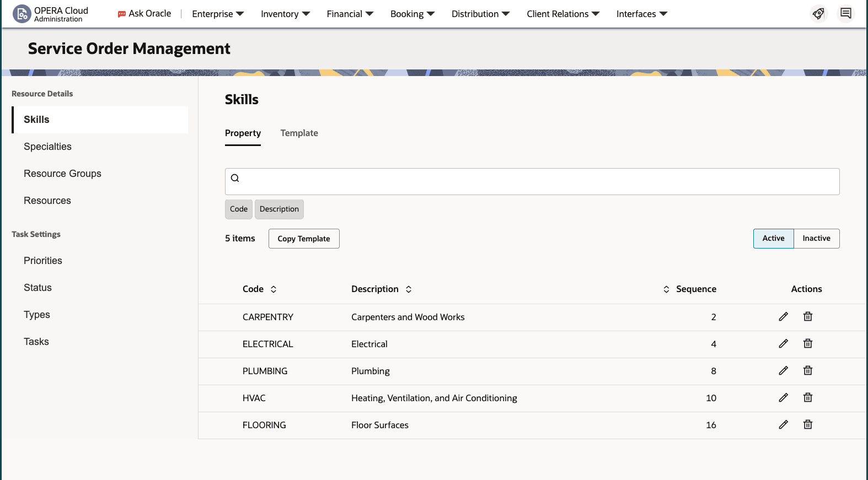This screenshot has width=868, height=480.
Task: Click the rocket launch icon in header
Action: (818, 13)
